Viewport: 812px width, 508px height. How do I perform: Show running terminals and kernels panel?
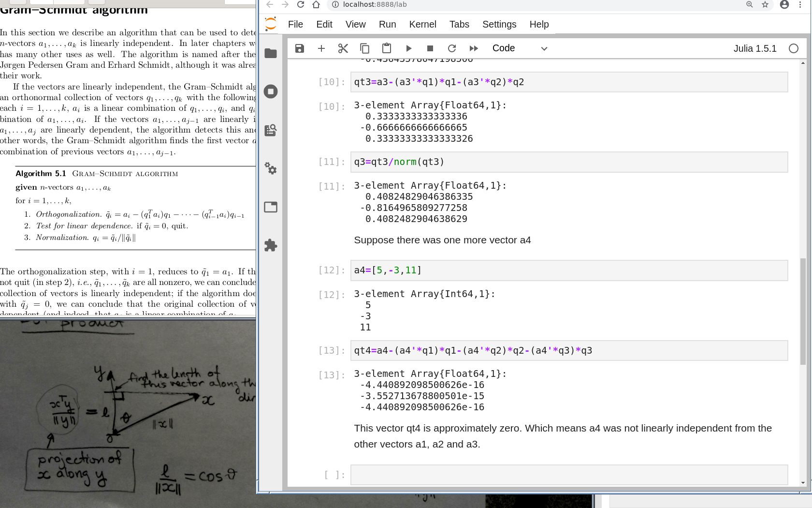pos(271,91)
